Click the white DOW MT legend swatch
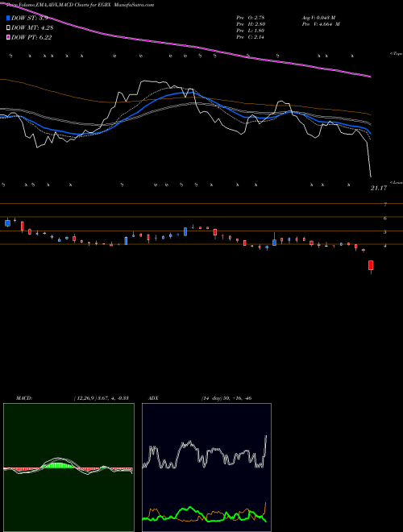Screen dimensions: 403x532 tap(9, 28)
